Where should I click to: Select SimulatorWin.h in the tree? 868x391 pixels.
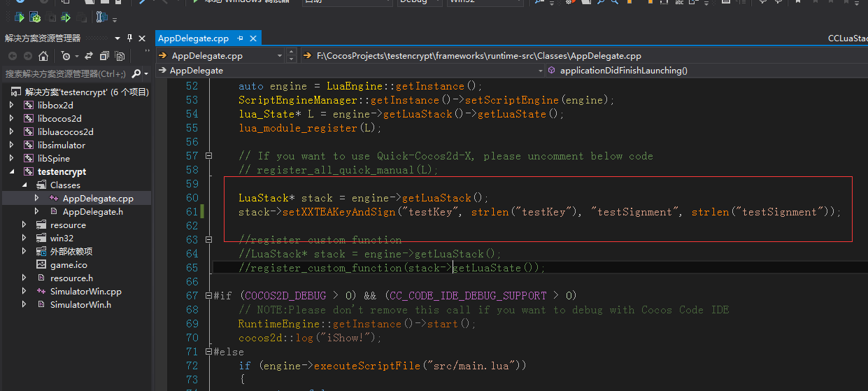(x=80, y=304)
